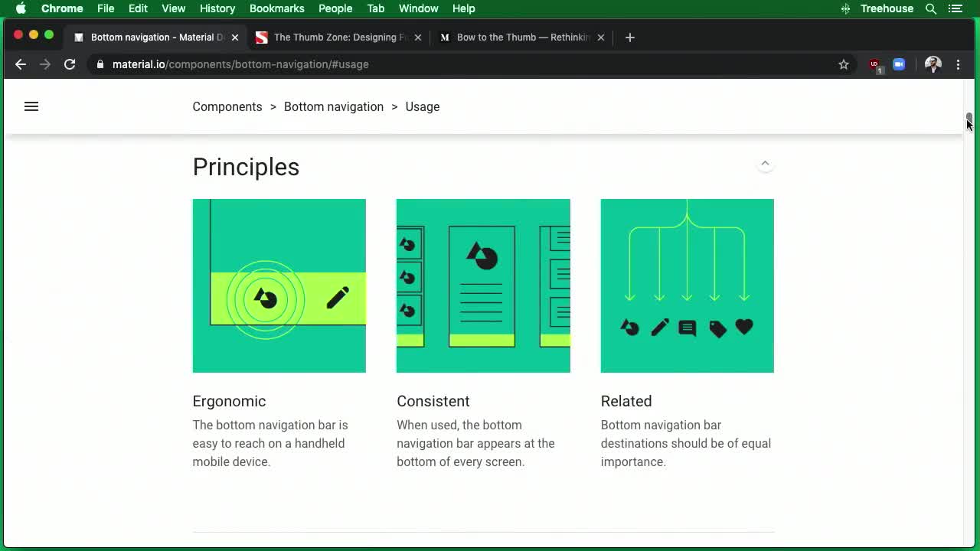Image resolution: width=980 pixels, height=551 pixels.
Task: Reload the current page
Action: (x=70, y=64)
